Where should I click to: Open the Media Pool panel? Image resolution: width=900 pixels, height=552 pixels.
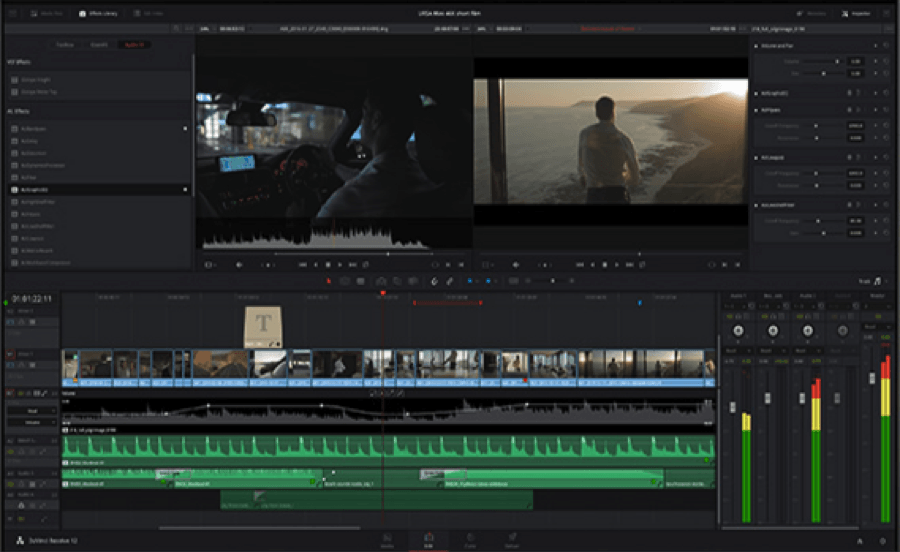46,13
